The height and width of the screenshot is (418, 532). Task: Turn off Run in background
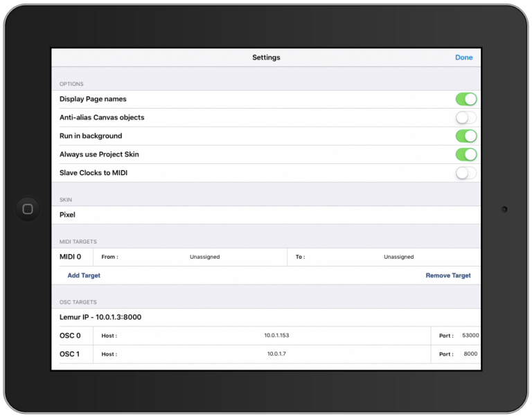tap(465, 136)
